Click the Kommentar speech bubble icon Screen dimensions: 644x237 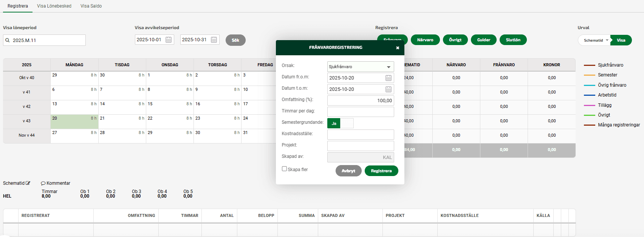pyautogui.click(x=43, y=183)
